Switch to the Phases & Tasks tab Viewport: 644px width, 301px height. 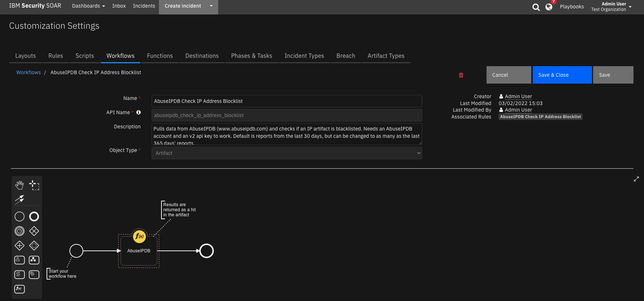[252, 56]
